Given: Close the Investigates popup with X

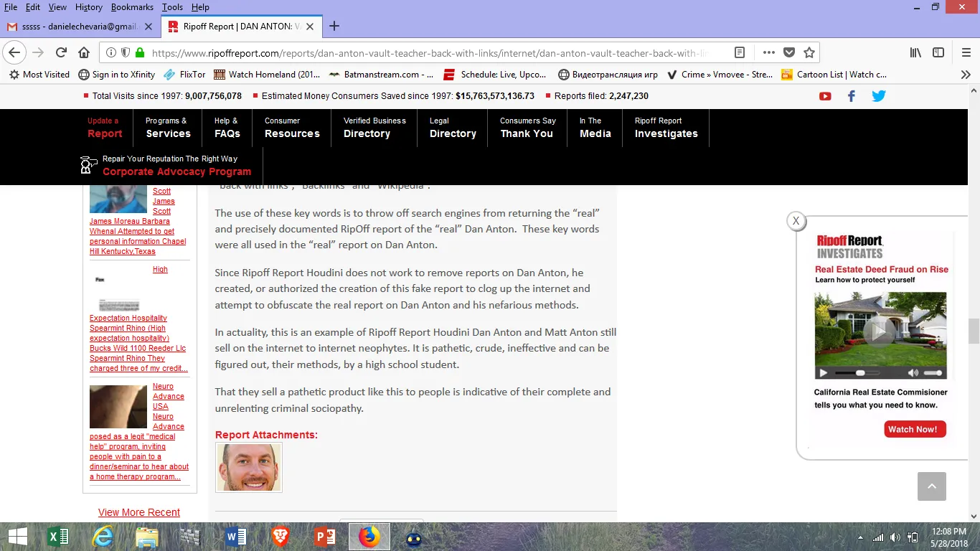Looking at the screenshot, I should tap(796, 221).
